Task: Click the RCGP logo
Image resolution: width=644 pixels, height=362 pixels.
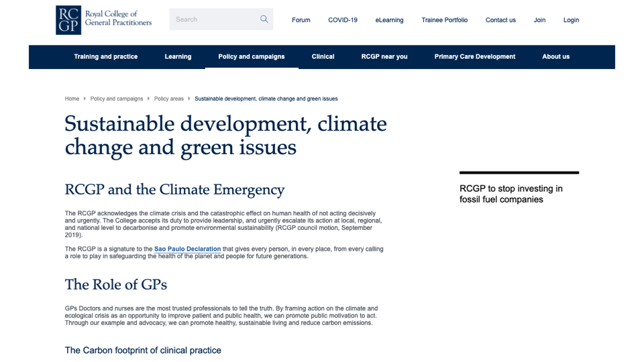Action: click(x=104, y=19)
